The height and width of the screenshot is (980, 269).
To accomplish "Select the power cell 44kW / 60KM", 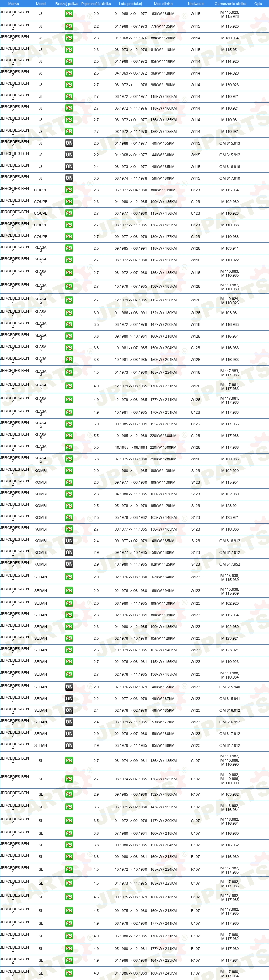I will pos(163,155).
